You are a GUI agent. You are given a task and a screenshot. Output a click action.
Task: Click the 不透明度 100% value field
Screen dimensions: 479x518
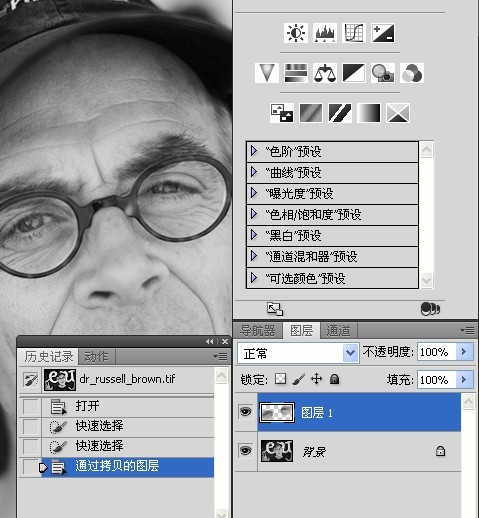coord(436,352)
